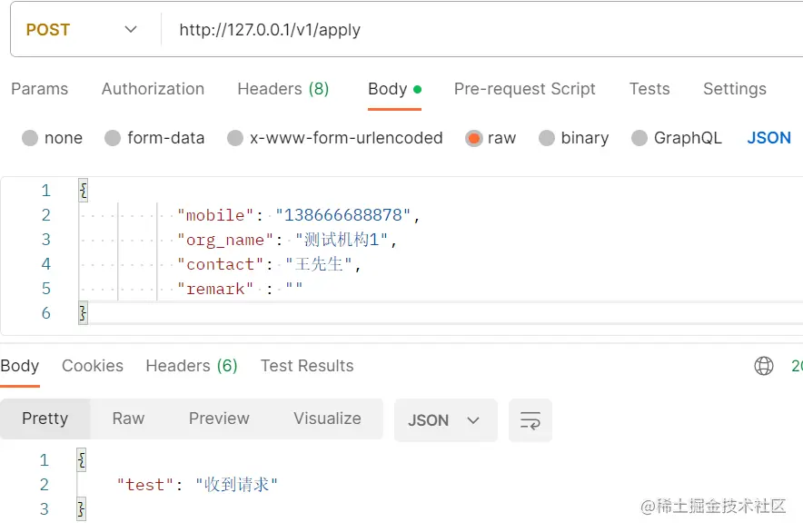Select the request Body tab
The image size is (803, 532).
[x=394, y=89]
